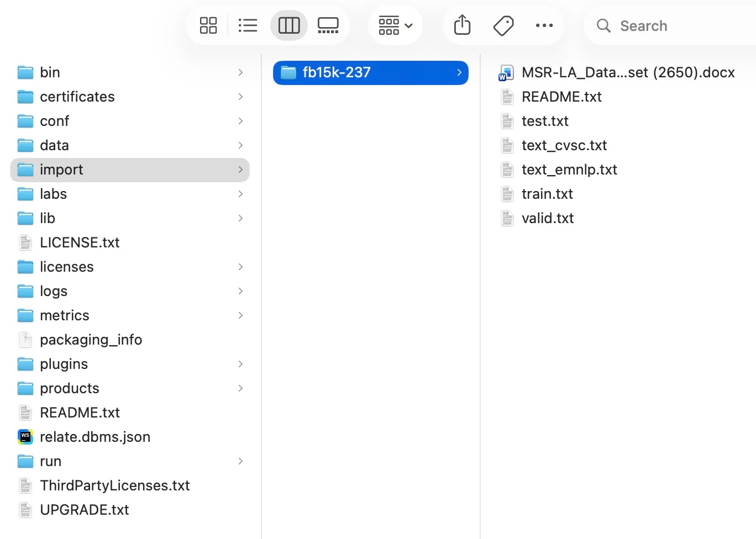Expand the conf folder chevron

[x=240, y=121]
